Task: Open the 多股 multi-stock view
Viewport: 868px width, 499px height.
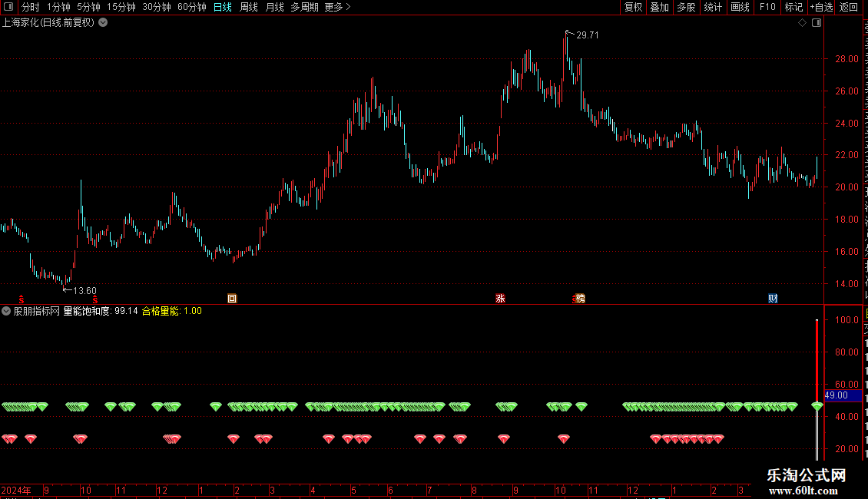Action: tap(686, 7)
